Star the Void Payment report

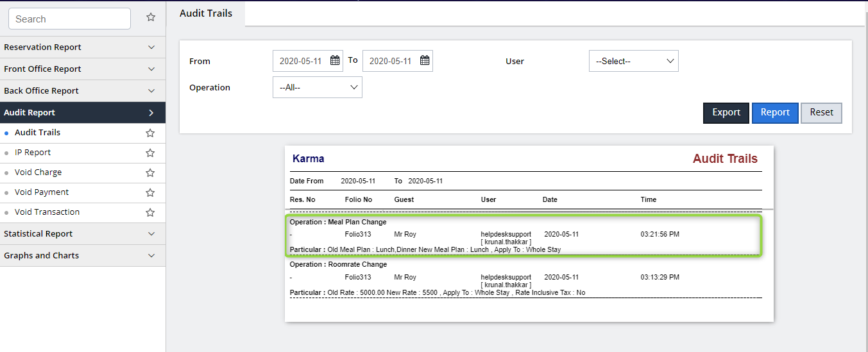[x=150, y=192]
